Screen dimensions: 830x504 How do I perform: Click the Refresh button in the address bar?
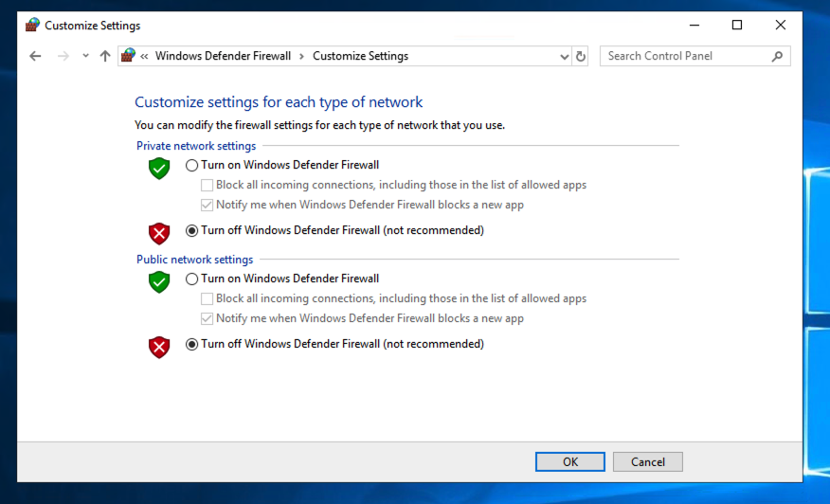pyautogui.click(x=581, y=56)
